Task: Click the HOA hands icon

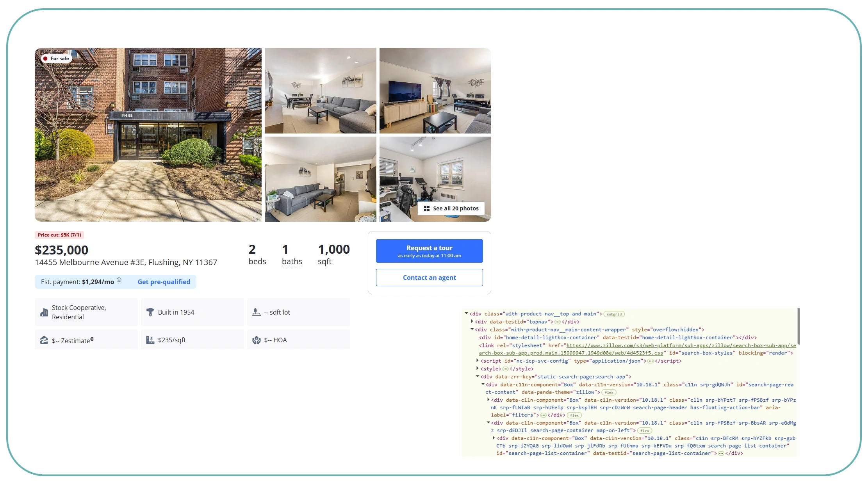Action: click(x=256, y=340)
